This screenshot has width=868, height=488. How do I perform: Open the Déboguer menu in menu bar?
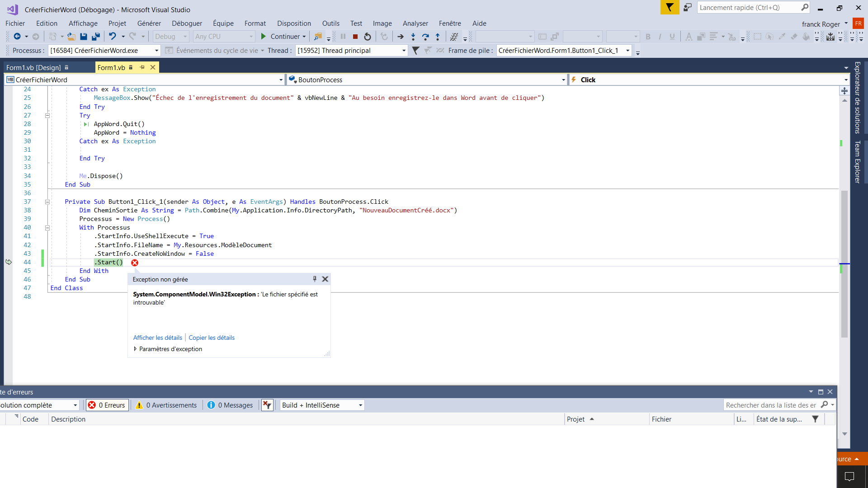pyautogui.click(x=187, y=23)
